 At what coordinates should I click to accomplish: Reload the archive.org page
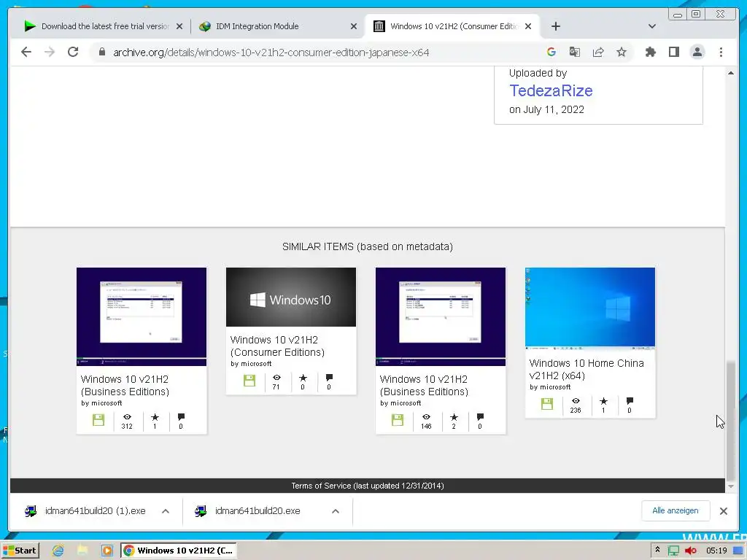[73, 52]
